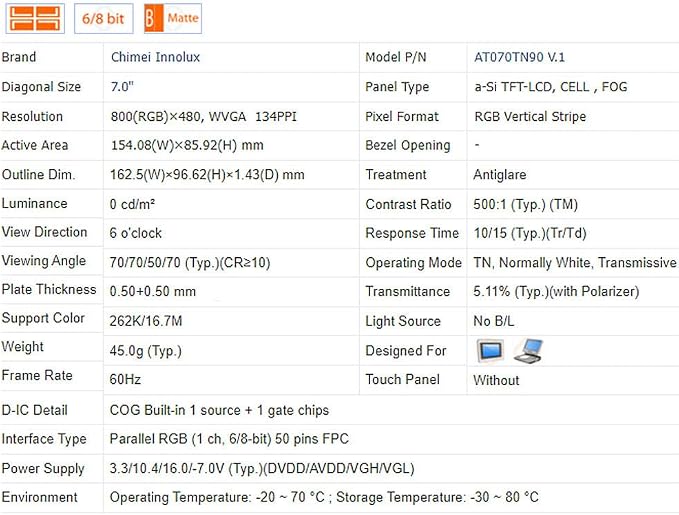Screen dimensions: 679x515
Task: Click the 262K/16.7M support color value
Action: (x=146, y=321)
